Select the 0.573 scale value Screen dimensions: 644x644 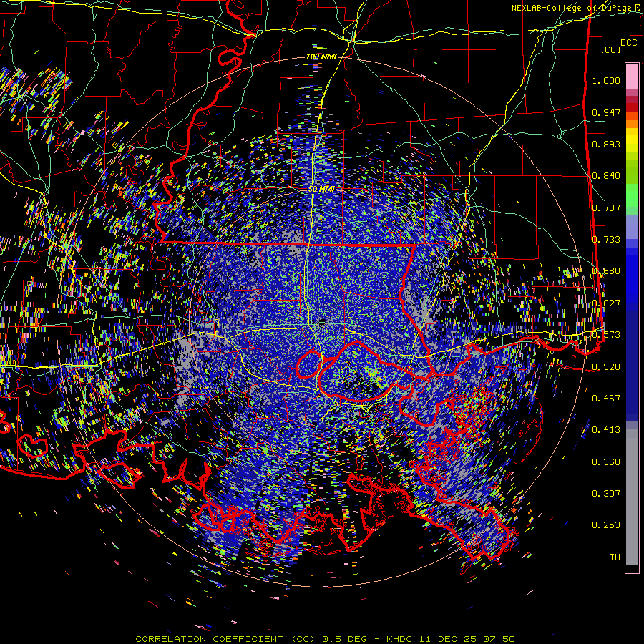(x=606, y=335)
